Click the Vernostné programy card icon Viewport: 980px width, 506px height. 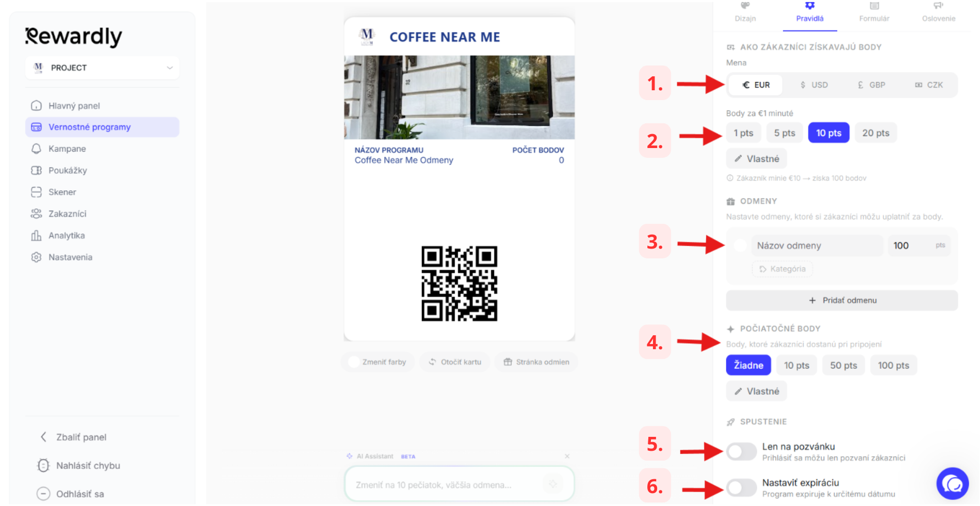coord(36,127)
